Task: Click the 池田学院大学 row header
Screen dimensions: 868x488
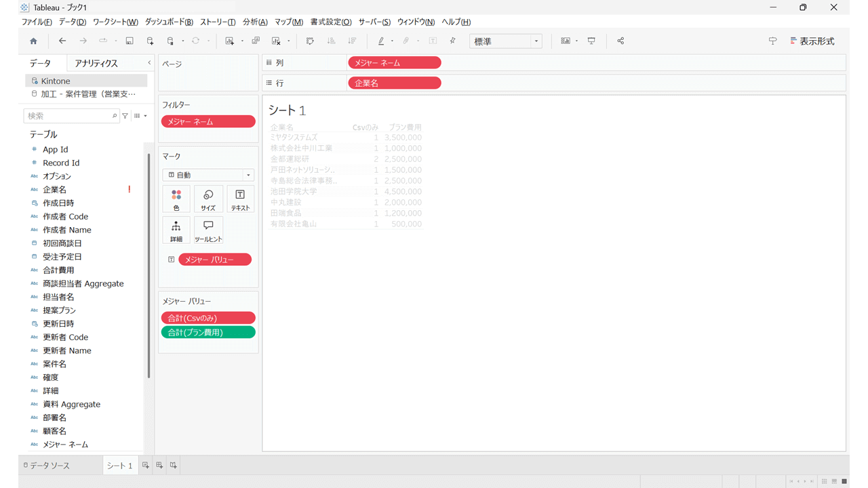Action: (x=294, y=192)
